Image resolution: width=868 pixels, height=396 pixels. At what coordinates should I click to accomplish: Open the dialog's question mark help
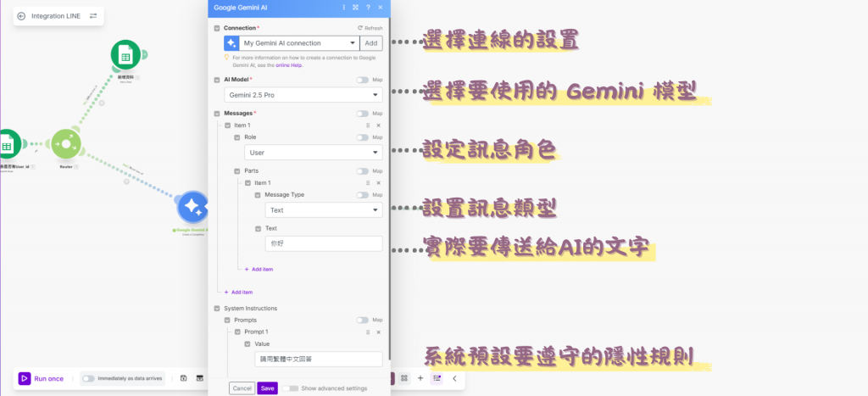[368, 7]
